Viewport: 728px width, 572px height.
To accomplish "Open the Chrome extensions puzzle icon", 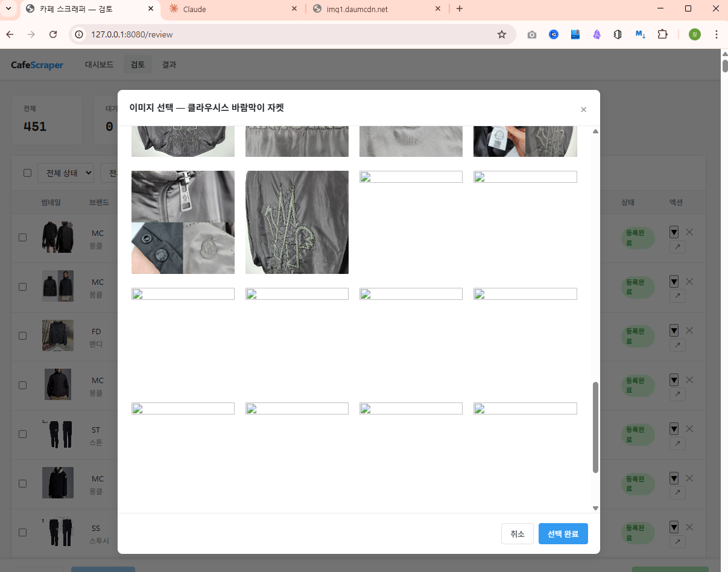I will pyautogui.click(x=662, y=34).
